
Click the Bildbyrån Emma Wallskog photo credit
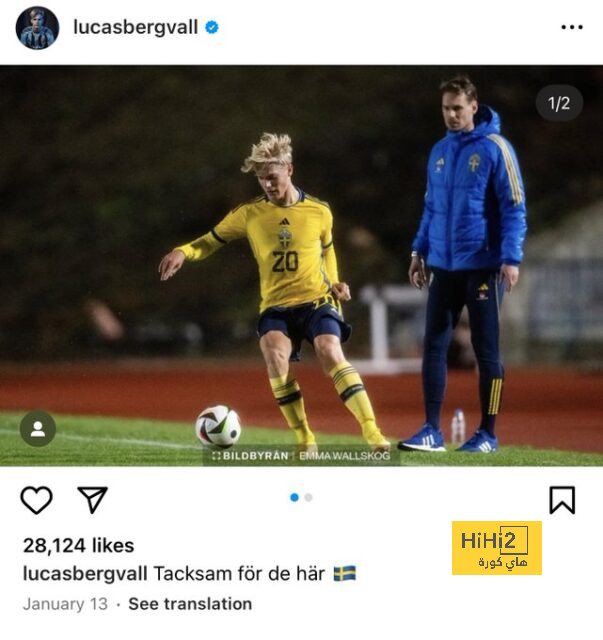[301, 456]
